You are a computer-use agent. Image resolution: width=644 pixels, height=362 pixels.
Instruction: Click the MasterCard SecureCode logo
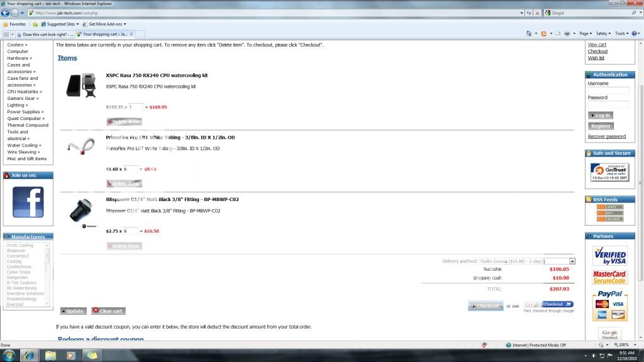click(x=610, y=277)
